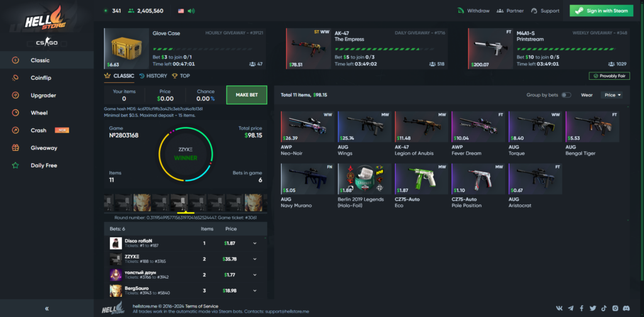
Task: Click the Giveaway gift box icon
Action: coord(15,148)
